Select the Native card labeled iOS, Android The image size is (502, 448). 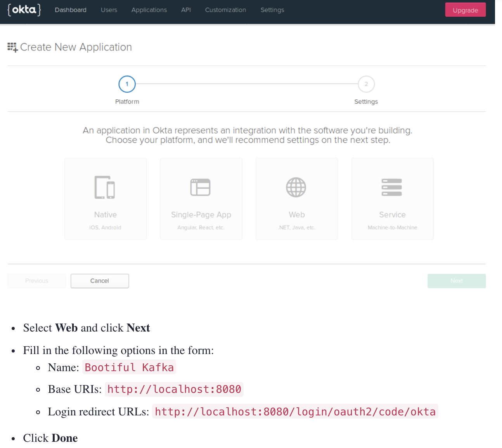[105, 199]
